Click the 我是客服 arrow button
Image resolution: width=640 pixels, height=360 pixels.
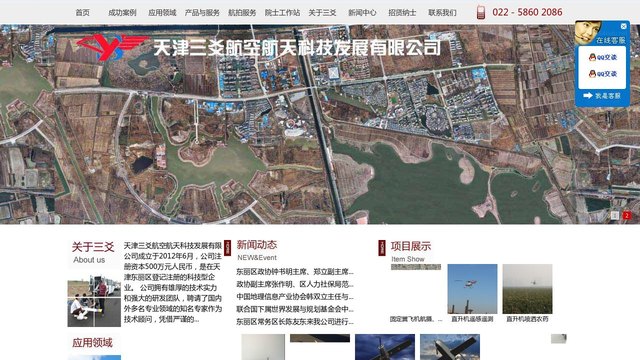tap(602, 96)
